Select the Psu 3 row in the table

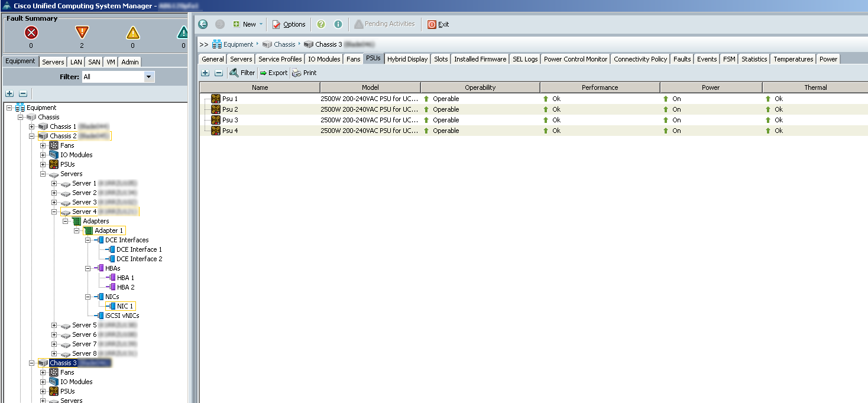click(x=230, y=120)
